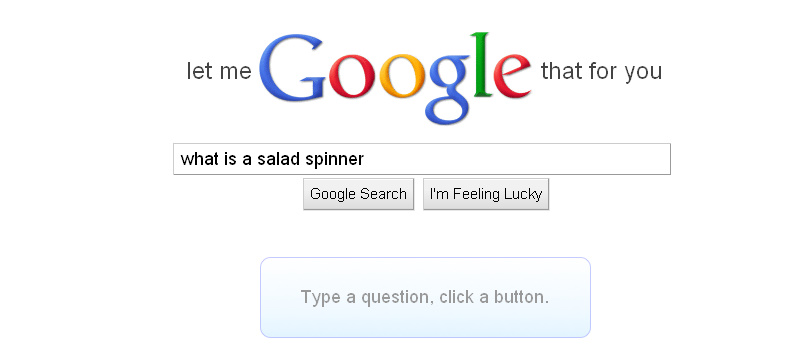This screenshot has height=361, width=788.
Task: Select the I'm Feeling Lucky button
Action: click(486, 194)
